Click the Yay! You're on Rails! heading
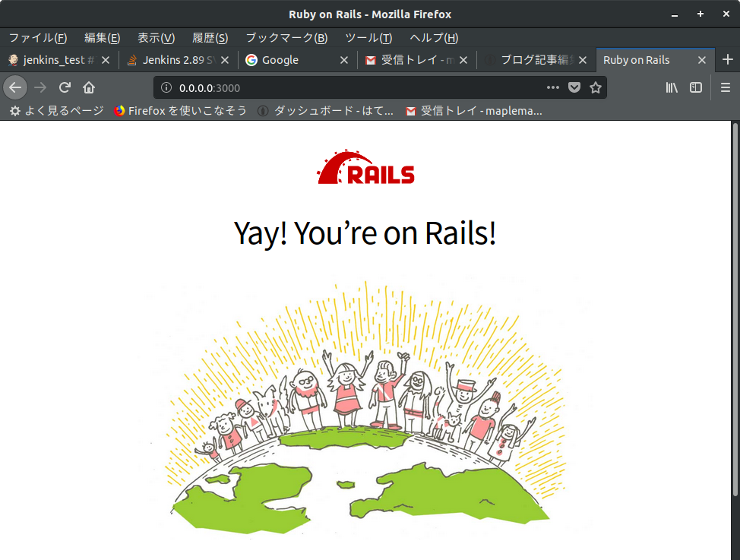The width and height of the screenshot is (740, 560). pyautogui.click(x=365, y=233)
